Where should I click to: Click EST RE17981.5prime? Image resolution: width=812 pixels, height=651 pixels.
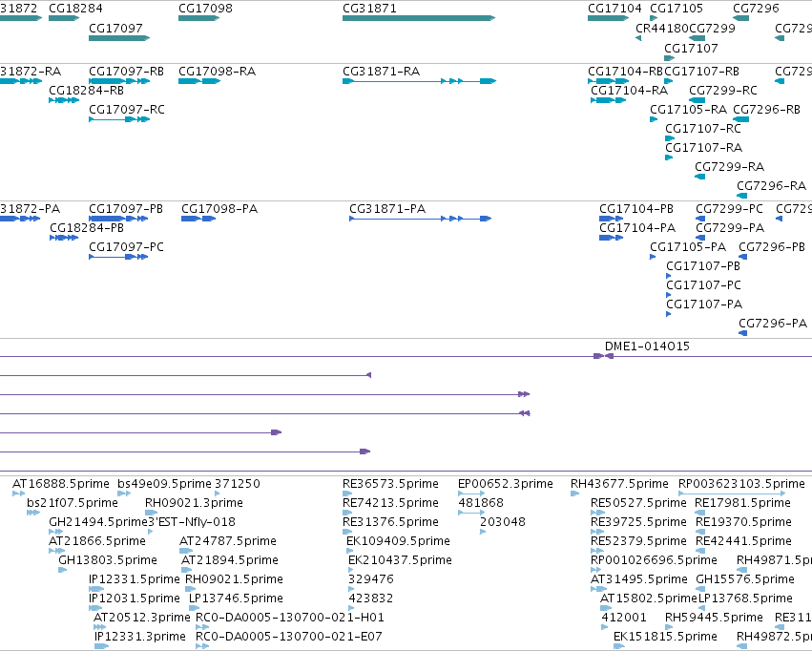coord(699,513)
